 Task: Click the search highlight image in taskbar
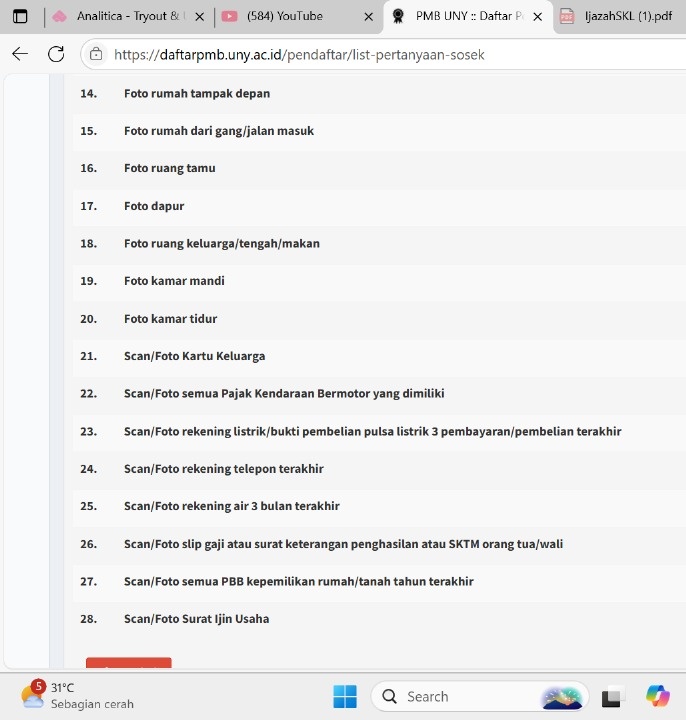click(562, 697)
